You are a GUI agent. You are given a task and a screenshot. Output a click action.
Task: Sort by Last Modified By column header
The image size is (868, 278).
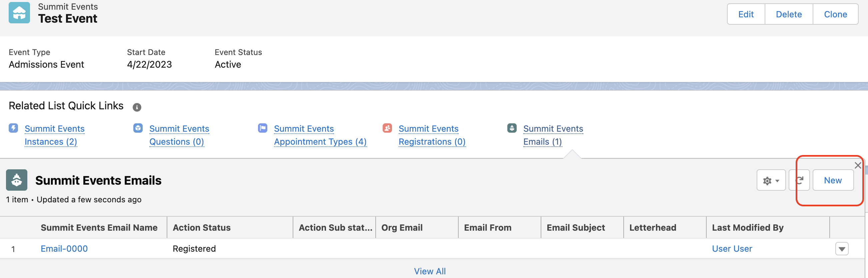(748, 227)
